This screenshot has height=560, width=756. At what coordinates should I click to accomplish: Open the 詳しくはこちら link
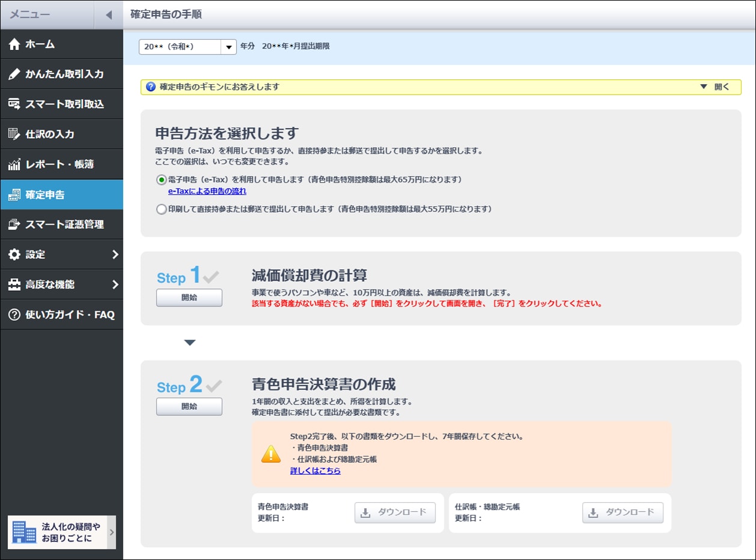click(315, 470)
